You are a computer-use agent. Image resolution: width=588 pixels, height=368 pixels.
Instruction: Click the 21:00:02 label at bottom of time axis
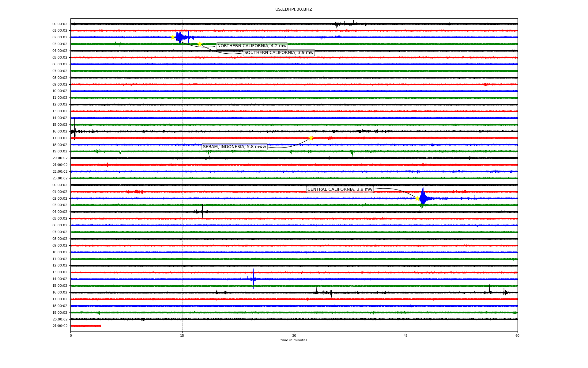click(60, 326)
